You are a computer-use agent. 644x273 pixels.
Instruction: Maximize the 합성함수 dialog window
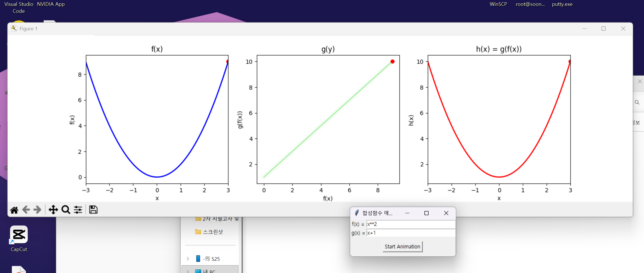click(426, 213)
